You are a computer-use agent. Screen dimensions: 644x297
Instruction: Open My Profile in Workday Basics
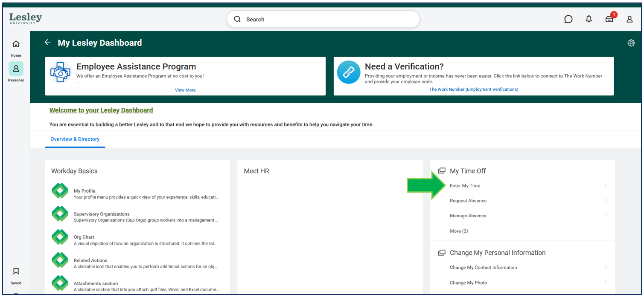(85, 191)
